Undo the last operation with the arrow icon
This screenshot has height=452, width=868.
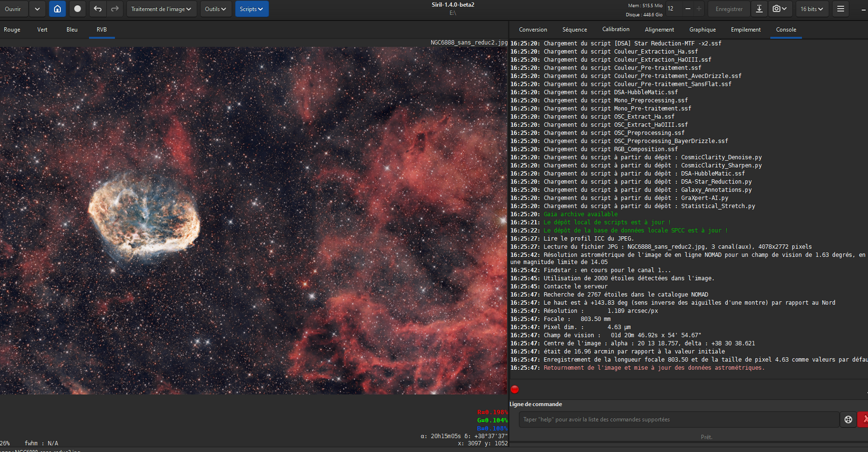[98, 9]
